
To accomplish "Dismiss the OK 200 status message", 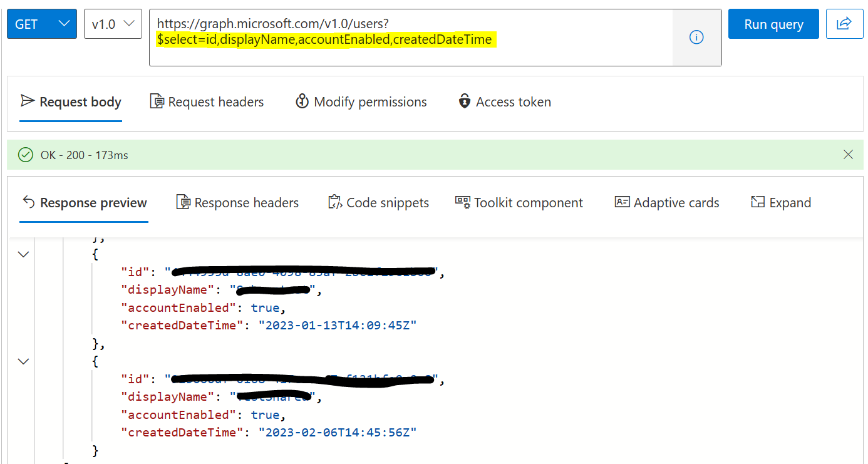I will [x=848, y=155].
